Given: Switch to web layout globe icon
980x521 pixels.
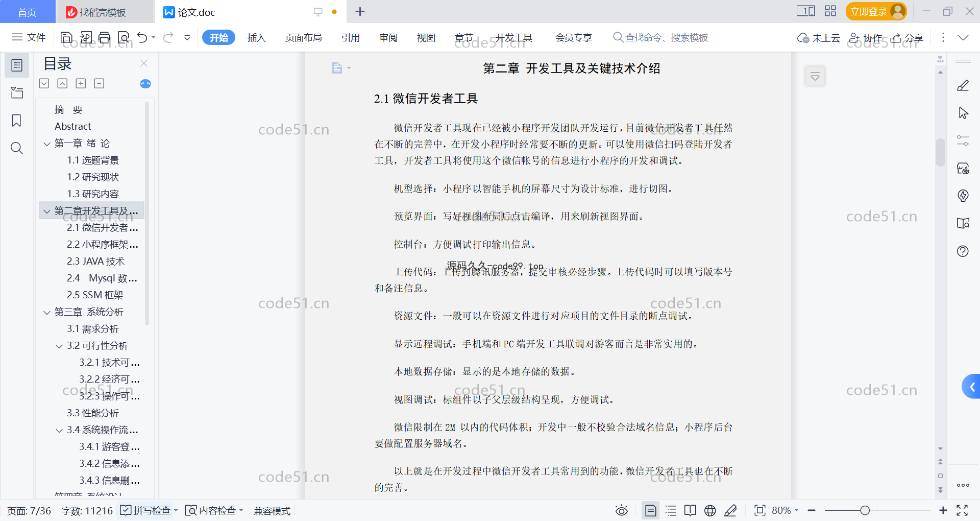Looking at the screenshot, I should [710, 510].
